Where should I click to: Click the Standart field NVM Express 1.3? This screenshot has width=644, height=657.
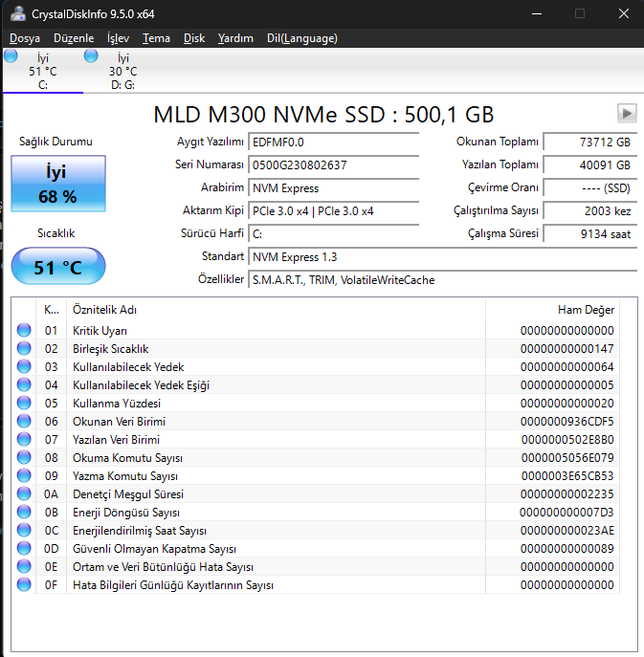[443, 257]
